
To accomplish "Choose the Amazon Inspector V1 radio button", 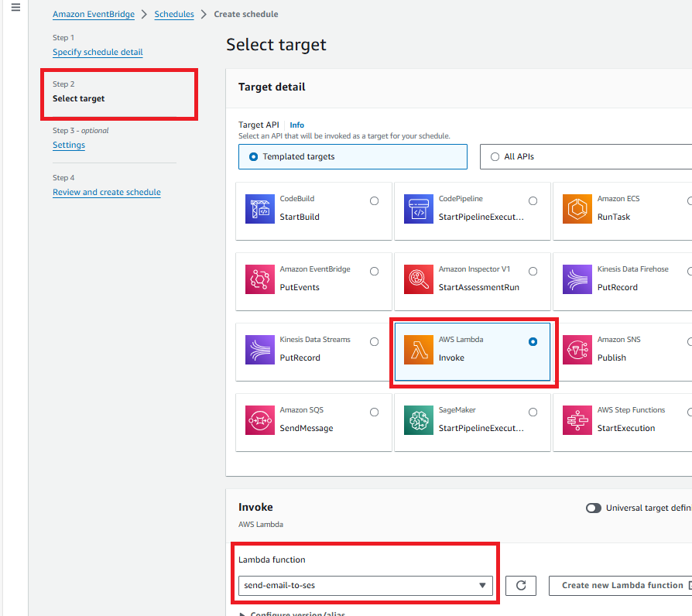I will pyautogui.click(x=533, y=272).
